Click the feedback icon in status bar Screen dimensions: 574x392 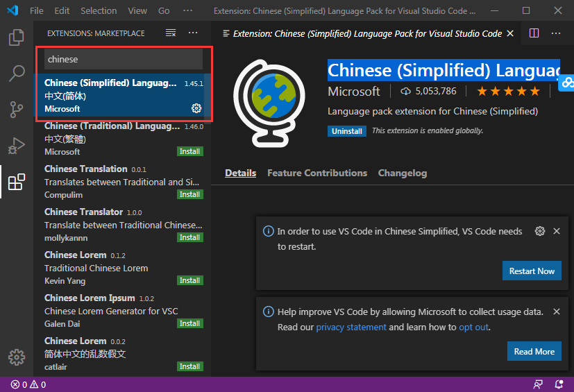(538, 384)
